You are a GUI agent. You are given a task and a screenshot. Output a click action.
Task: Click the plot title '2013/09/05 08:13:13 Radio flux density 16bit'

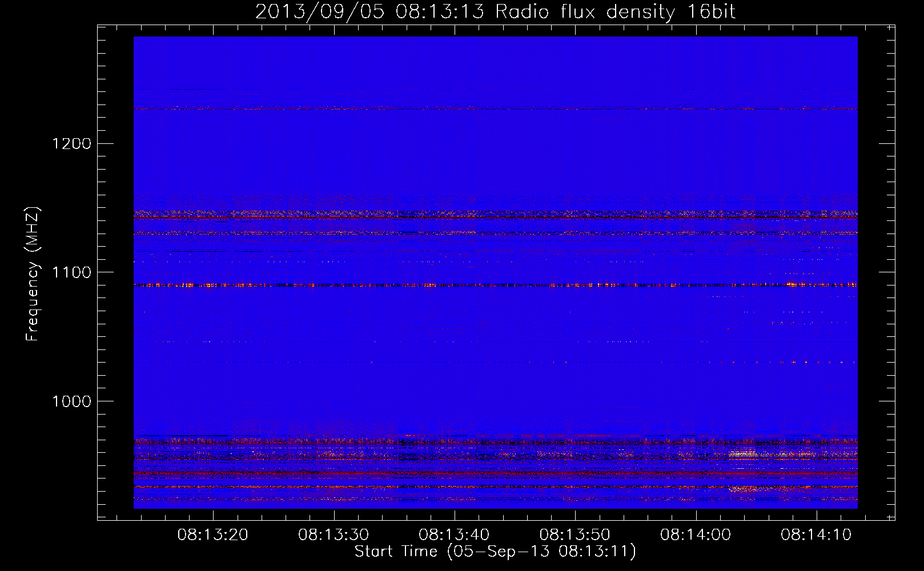495,11
